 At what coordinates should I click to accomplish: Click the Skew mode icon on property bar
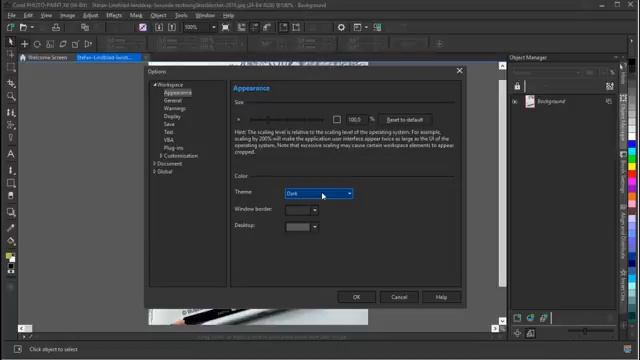pos(63,44)
